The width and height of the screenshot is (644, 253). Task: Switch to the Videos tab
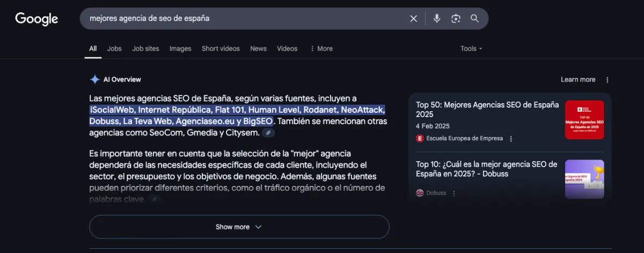pos(287,48)
